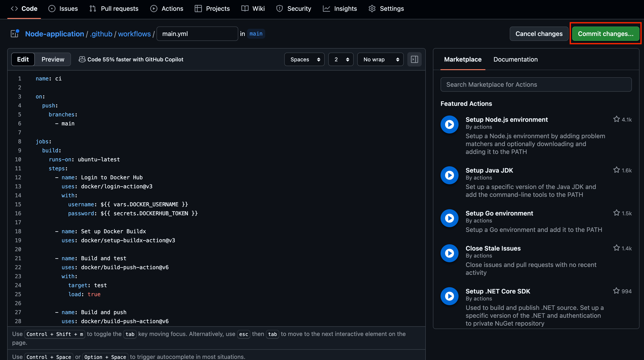Switch to Preview mode
Viewport: 644px width, 360px height.
point(53,59)
